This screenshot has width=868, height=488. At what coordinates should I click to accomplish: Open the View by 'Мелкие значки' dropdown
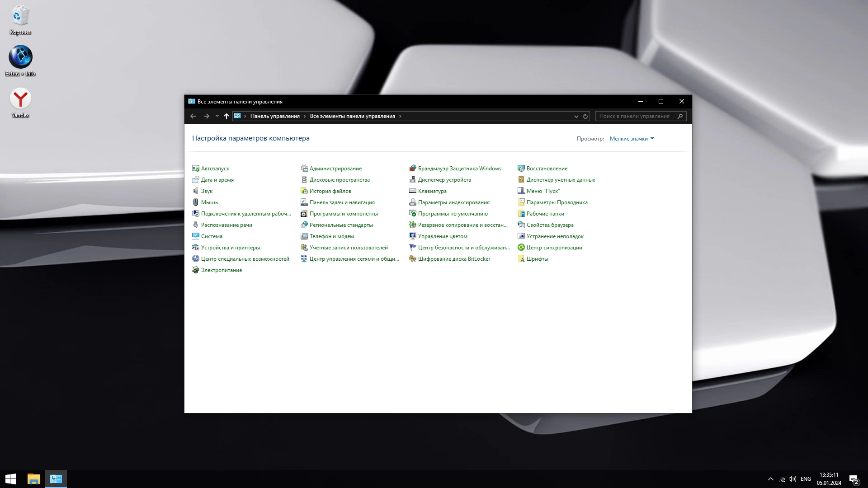click(x=631, y=139)
